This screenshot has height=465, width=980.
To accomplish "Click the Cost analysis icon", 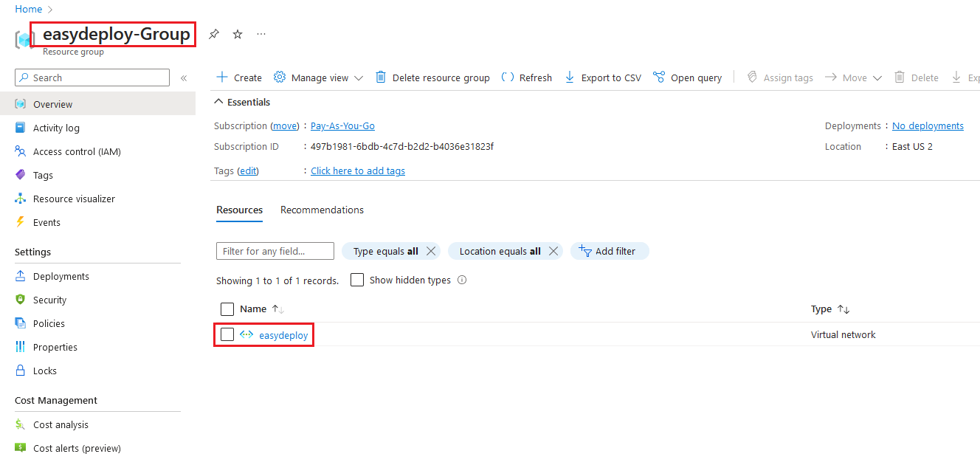I will 21,424.
